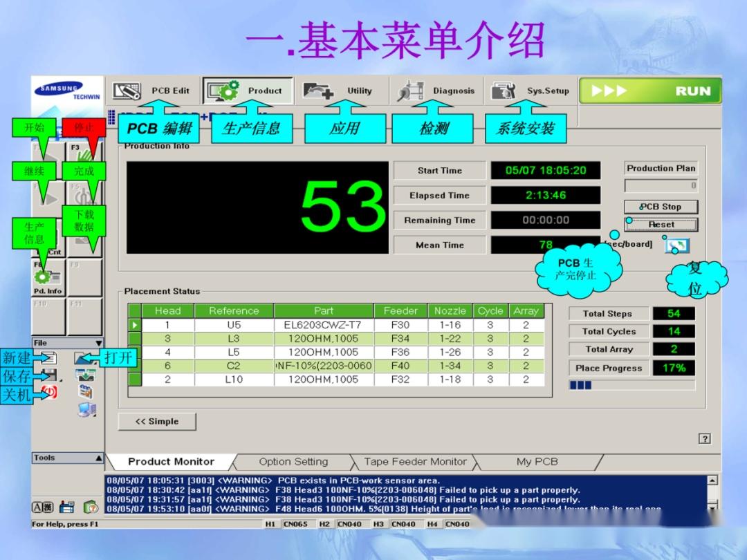Image resolution: width=747 pixels, height=560 pixels.
Task: Select reference L3 cell
Action: click(234, 339)
